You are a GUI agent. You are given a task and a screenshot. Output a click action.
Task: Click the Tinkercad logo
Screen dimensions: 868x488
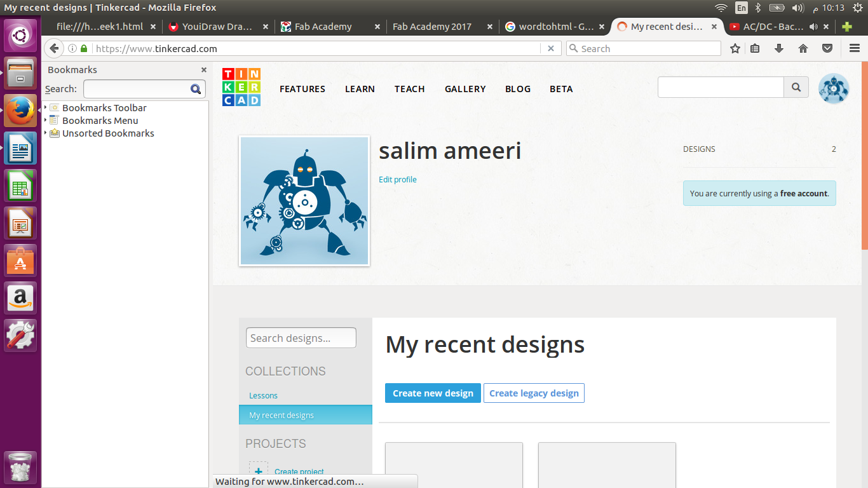click(241, 87)
